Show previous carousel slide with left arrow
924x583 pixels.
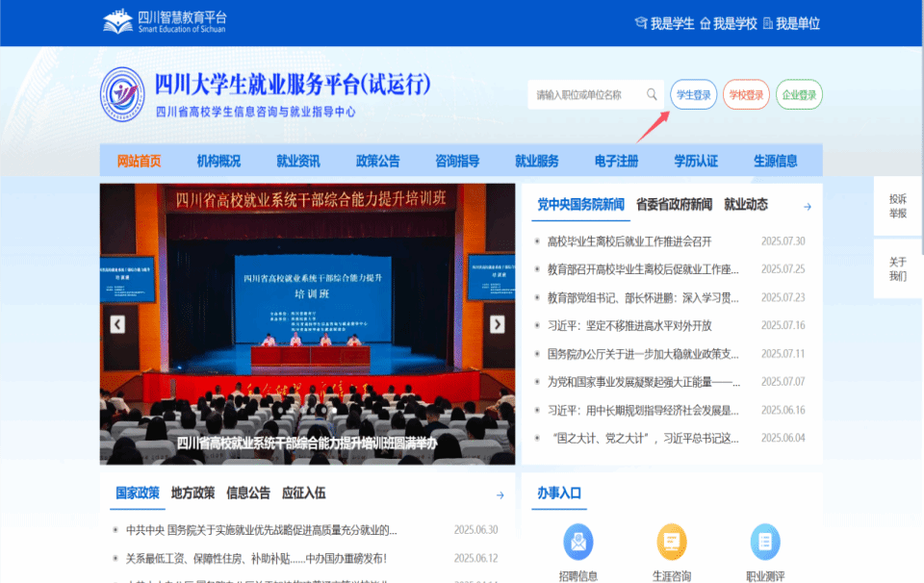117,324
